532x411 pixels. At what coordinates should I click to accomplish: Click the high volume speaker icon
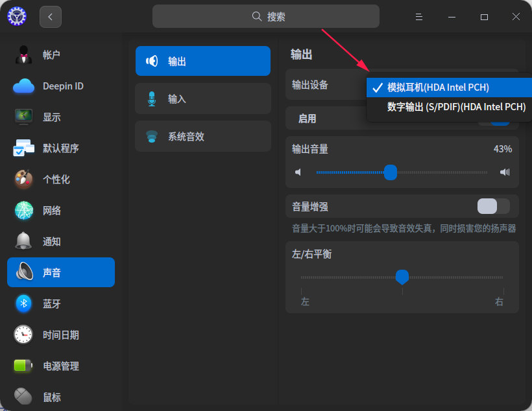click(x=505, y=172)
